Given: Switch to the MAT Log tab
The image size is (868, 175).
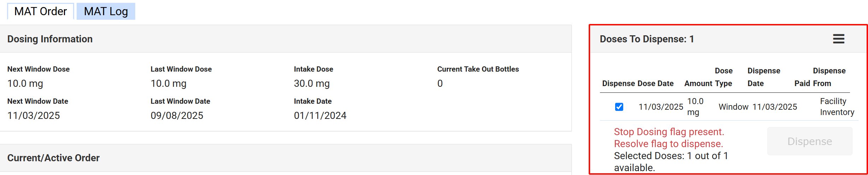Looking at the screenshot, I should pos(106,11).
